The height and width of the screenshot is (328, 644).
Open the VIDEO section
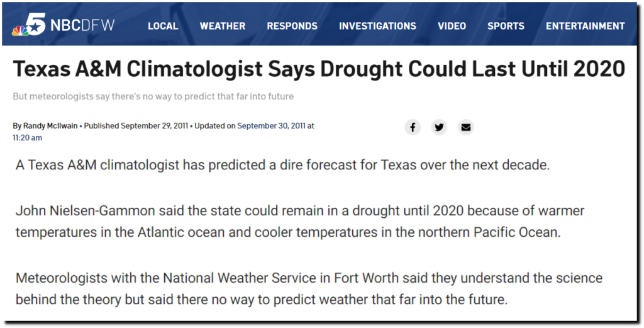pos(452,26)
